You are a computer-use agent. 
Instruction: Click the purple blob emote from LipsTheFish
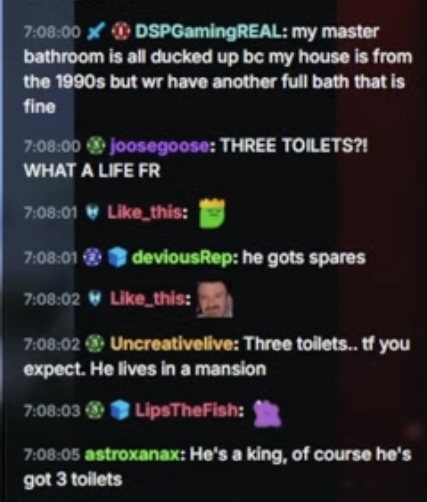click(x=268, y=413)
